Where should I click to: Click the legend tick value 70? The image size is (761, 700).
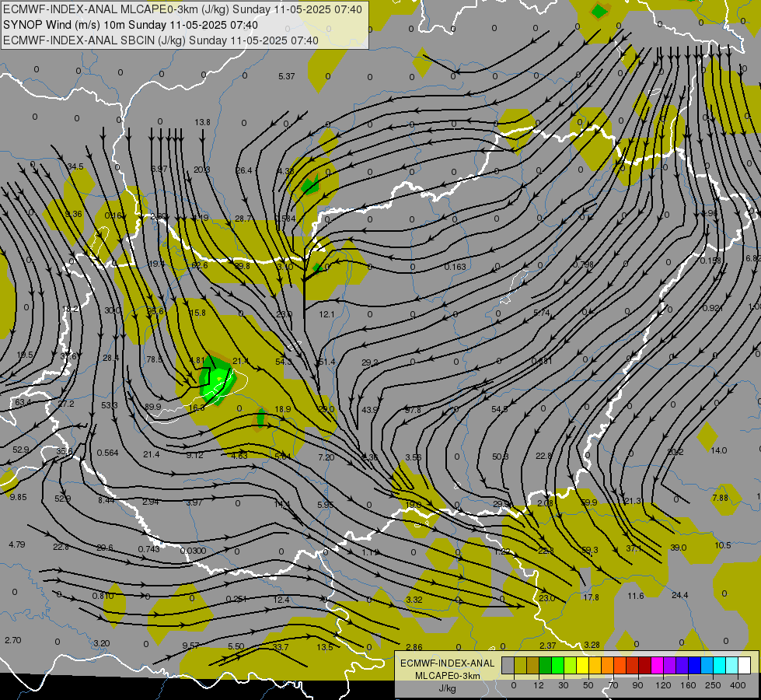[613, 685]
